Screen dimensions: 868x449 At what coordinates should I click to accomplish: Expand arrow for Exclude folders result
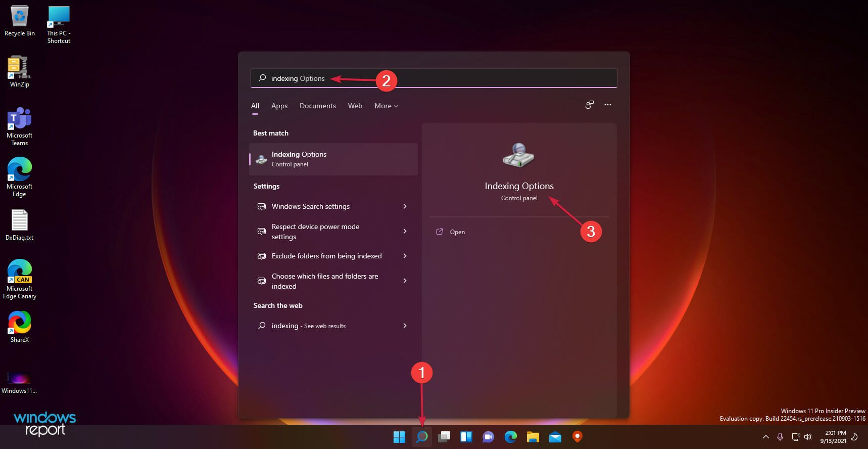[405, 256]
